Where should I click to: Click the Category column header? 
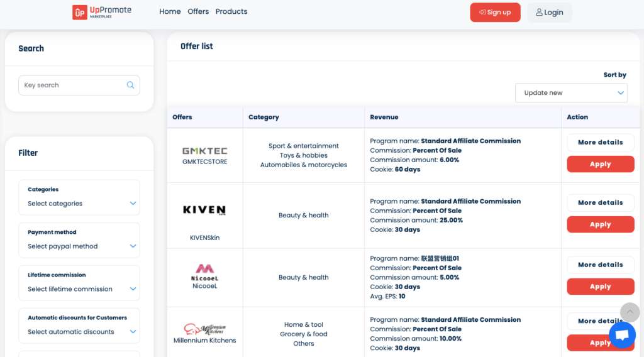click(x=264, y=117)
